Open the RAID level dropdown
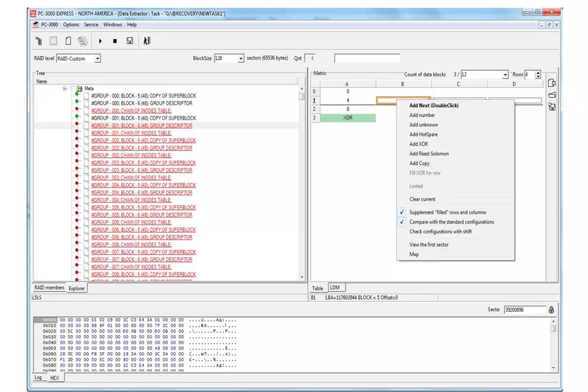 pyautogui.click(x=97, y=59)
